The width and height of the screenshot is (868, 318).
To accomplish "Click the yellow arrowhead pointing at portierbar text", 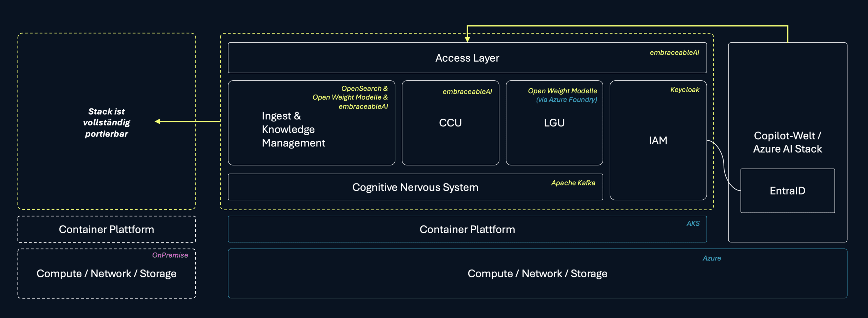I will point(158,121).
